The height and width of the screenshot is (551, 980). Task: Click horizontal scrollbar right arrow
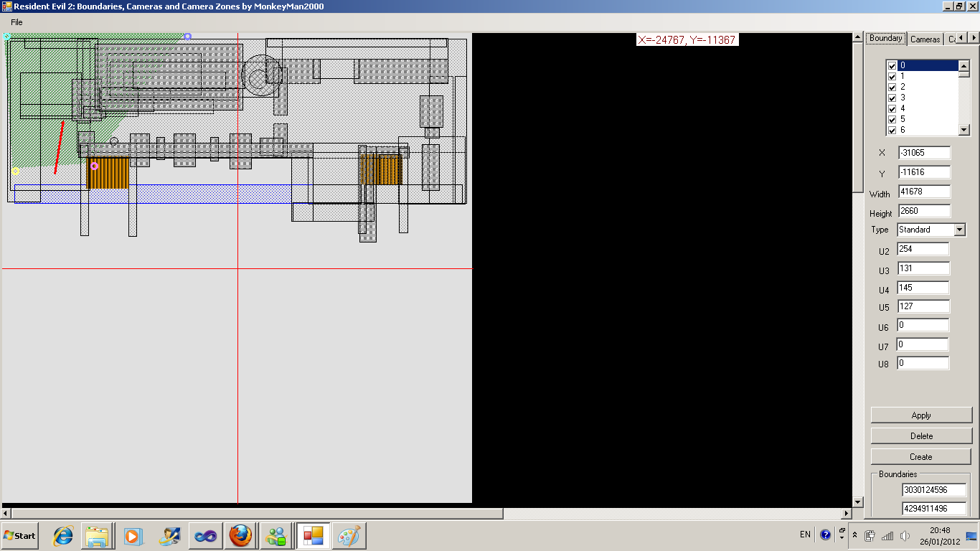click(847, 514)
